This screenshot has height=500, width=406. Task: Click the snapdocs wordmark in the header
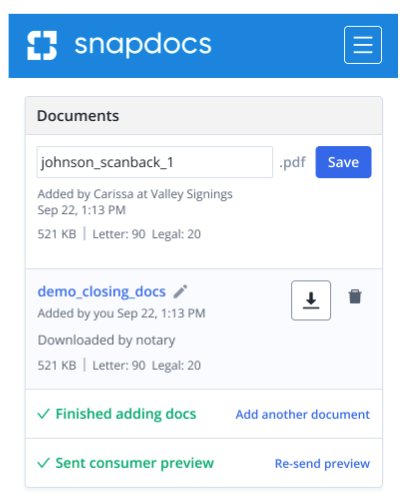pos(143,44)
